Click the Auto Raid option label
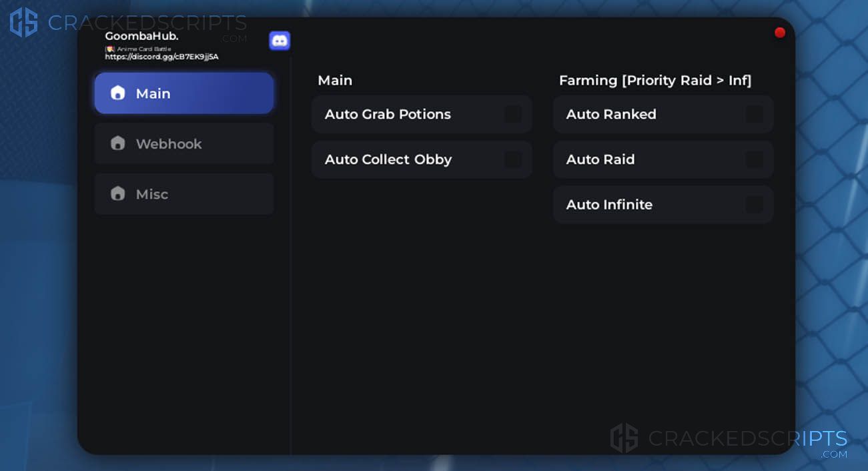This screenshot has height=471, width=868. click(x=600, y=159)
